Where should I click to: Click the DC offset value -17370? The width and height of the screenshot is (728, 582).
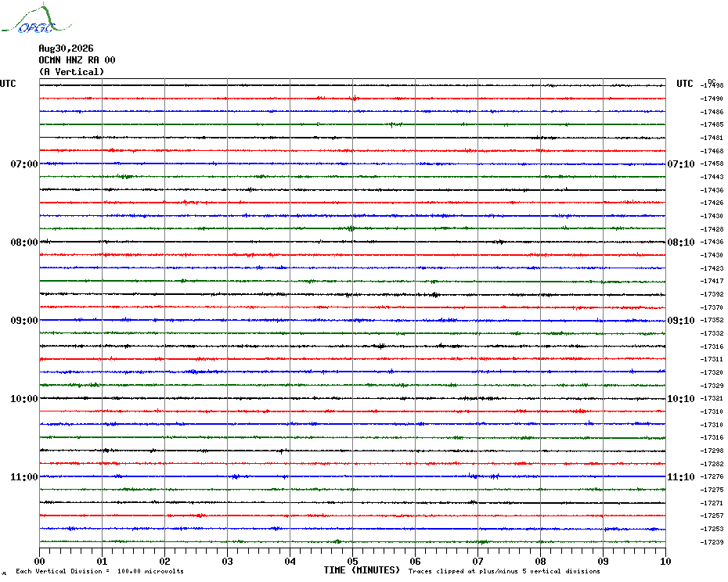[x=712, y=307]
